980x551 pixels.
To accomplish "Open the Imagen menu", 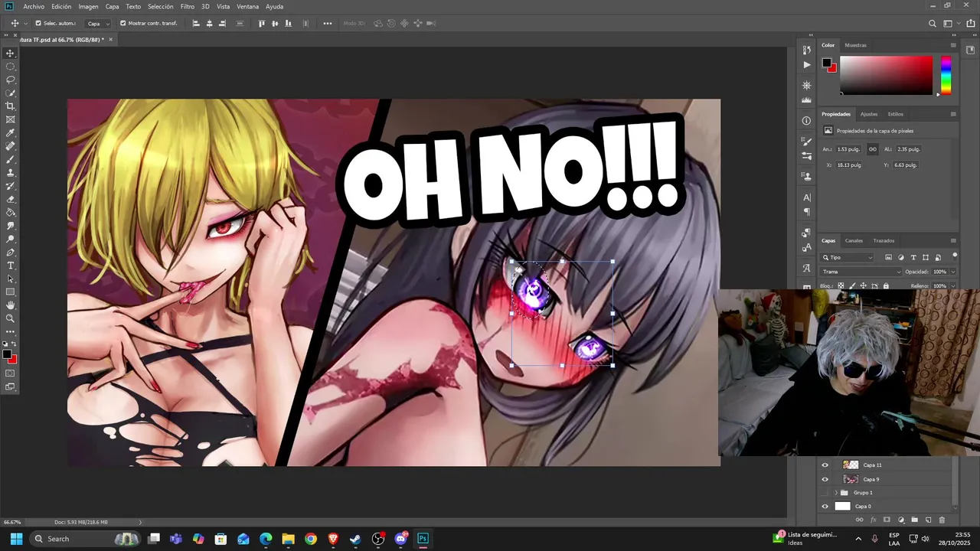I will 88,6.
